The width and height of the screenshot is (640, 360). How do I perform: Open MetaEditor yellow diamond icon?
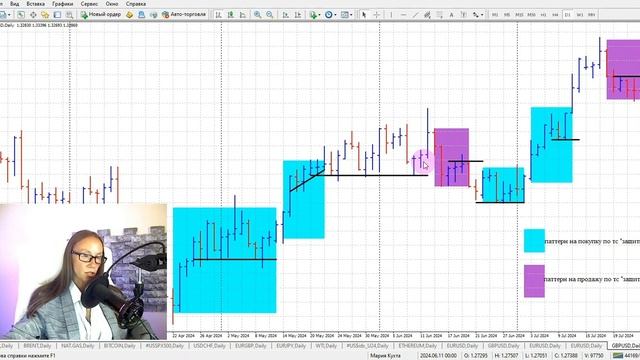tap(130, 15)
